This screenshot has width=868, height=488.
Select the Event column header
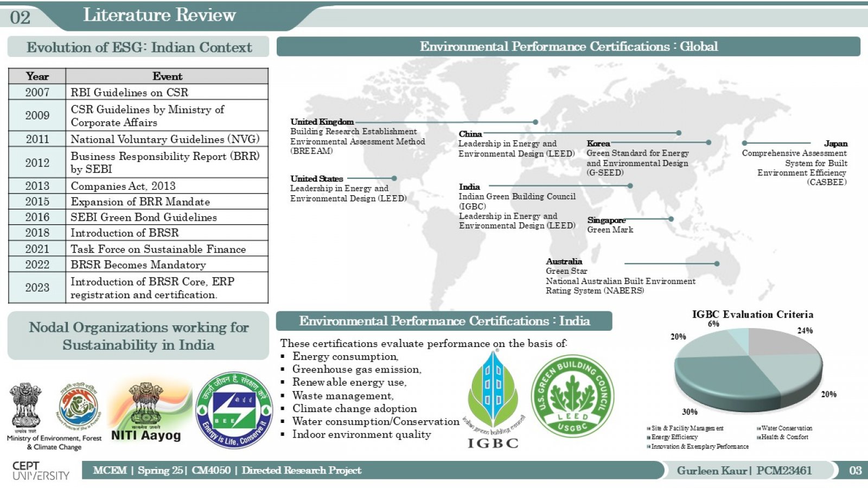(x=167, y=76)
